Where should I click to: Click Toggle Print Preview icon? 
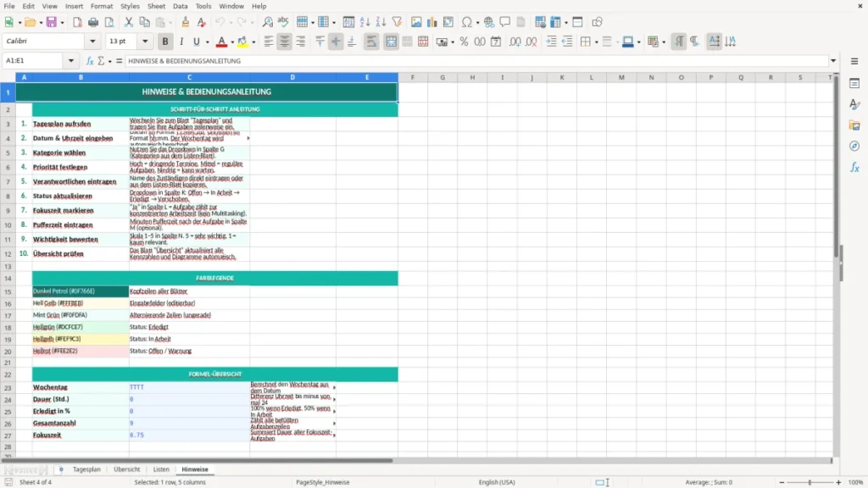(109, 22)
